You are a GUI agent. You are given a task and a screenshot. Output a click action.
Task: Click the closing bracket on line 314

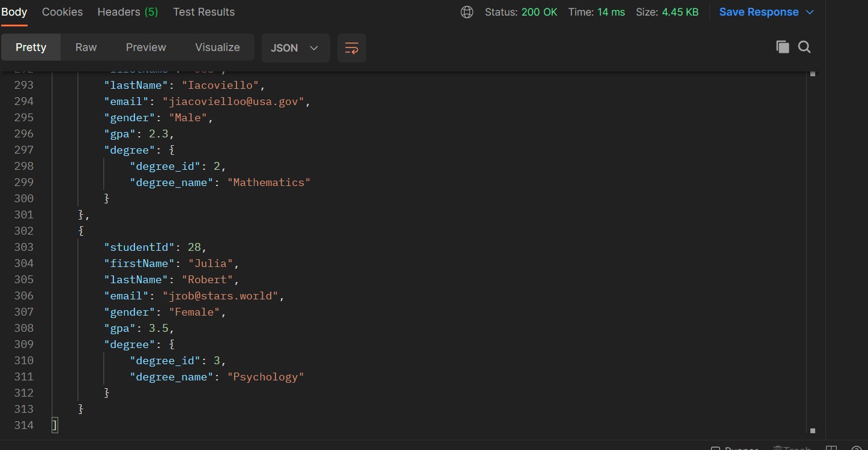(55, 425)
